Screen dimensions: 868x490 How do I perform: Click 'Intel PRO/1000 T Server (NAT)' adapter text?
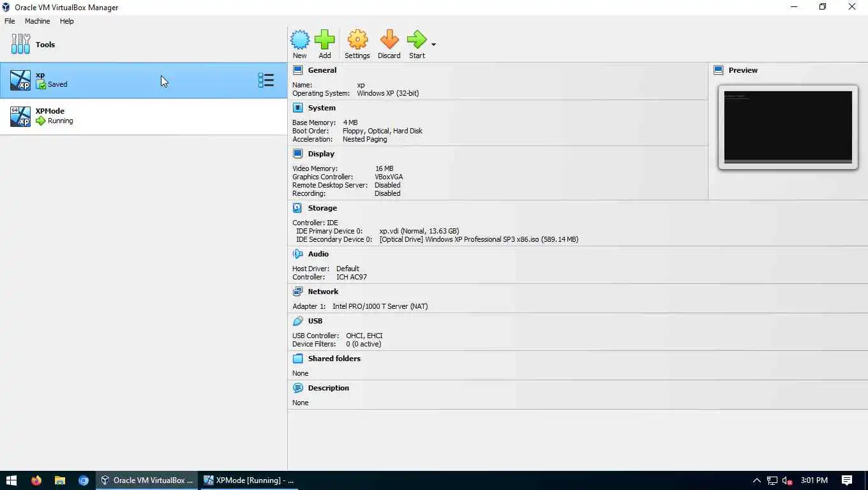380,306
